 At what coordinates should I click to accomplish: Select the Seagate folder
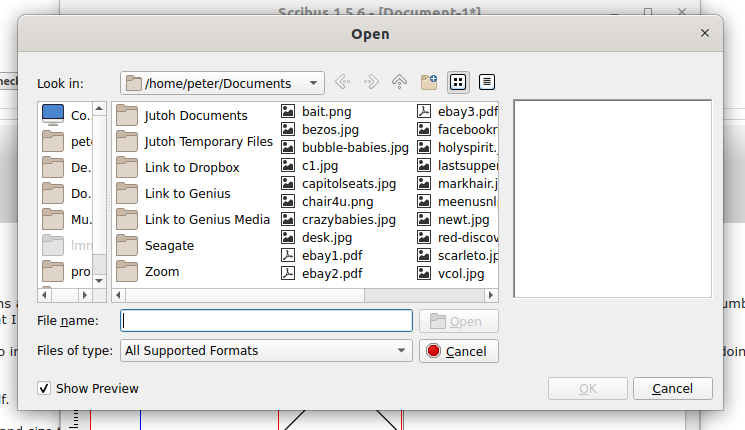(x=169, y=245)
